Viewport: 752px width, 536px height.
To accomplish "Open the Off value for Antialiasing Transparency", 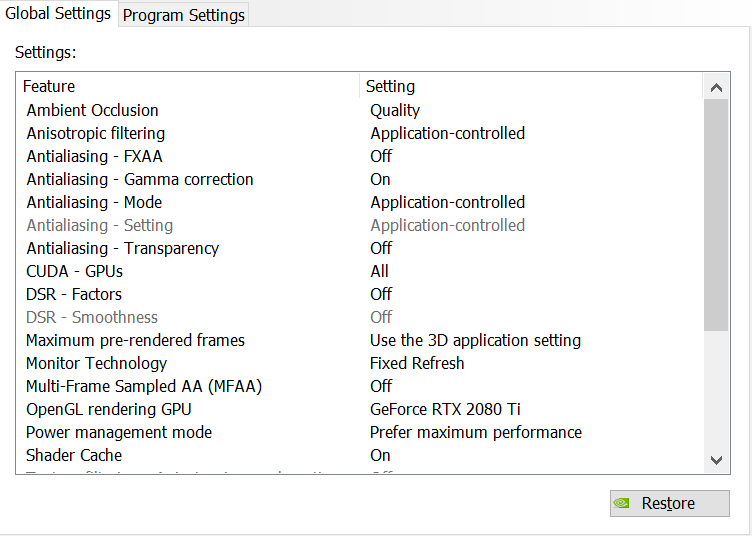I will (381, 248).
